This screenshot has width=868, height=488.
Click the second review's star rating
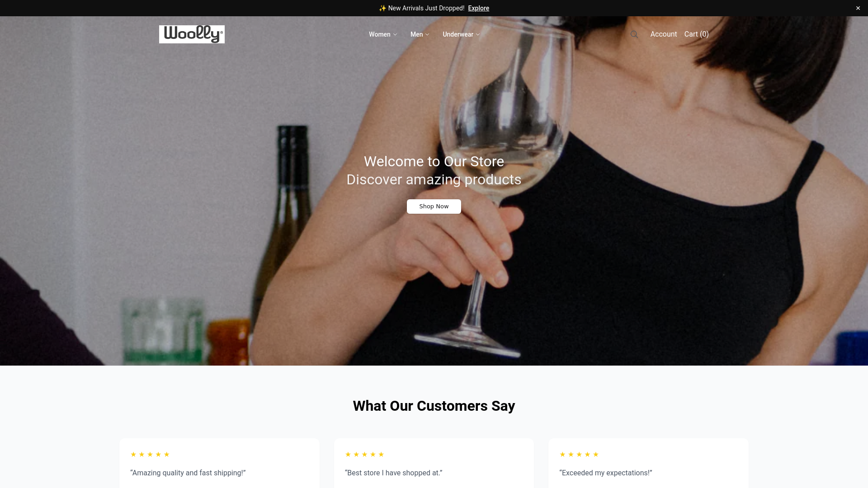point(364,455)
